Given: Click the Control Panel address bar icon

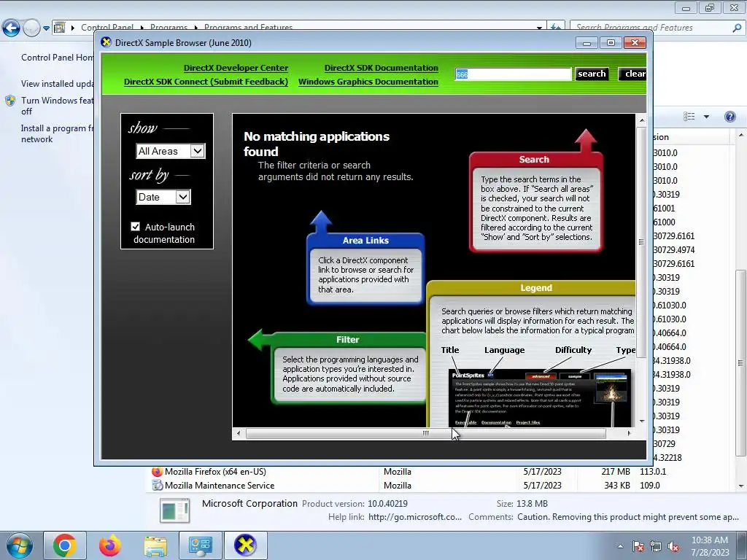Looking at the screenshot, I should coord(60,28).
